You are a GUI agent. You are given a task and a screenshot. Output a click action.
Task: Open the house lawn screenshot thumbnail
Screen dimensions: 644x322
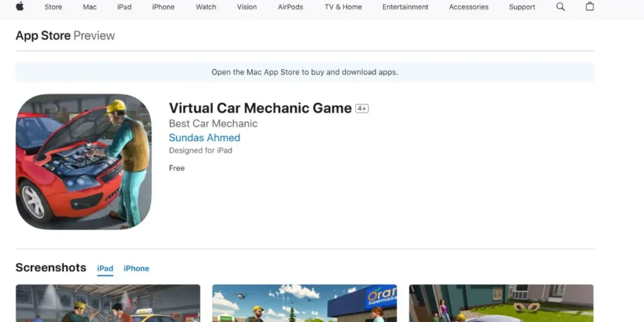(x=501, y=303)
